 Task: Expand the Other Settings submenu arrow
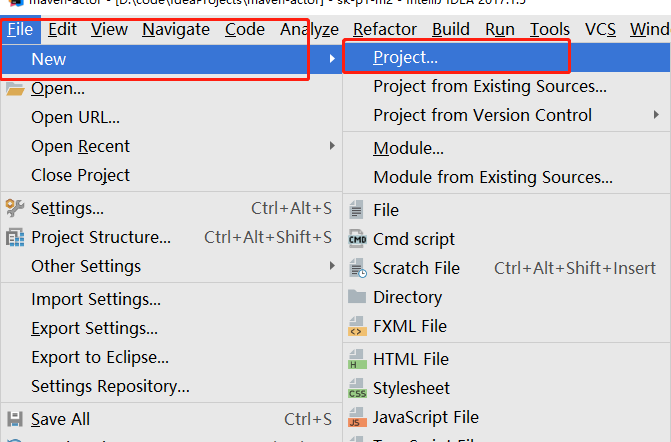[x=332, y=266]
